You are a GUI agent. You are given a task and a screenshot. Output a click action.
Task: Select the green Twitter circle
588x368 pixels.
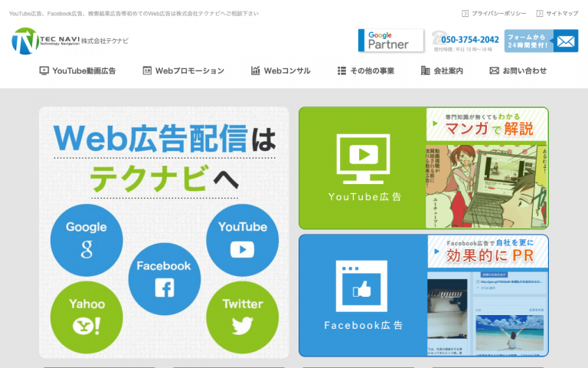click(x=242, y=317)
